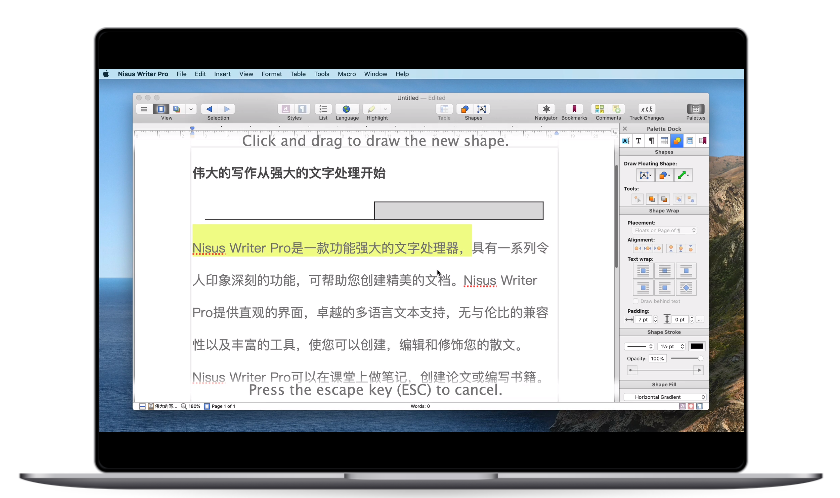
Task: Click the gray rectangle shape in document
Action: coord(459,210)
